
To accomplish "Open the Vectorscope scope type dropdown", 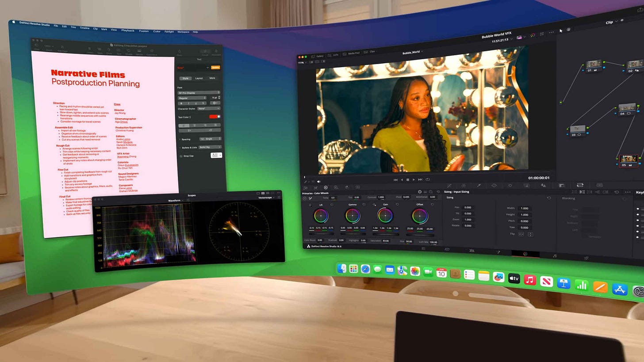I will (267, 198).
